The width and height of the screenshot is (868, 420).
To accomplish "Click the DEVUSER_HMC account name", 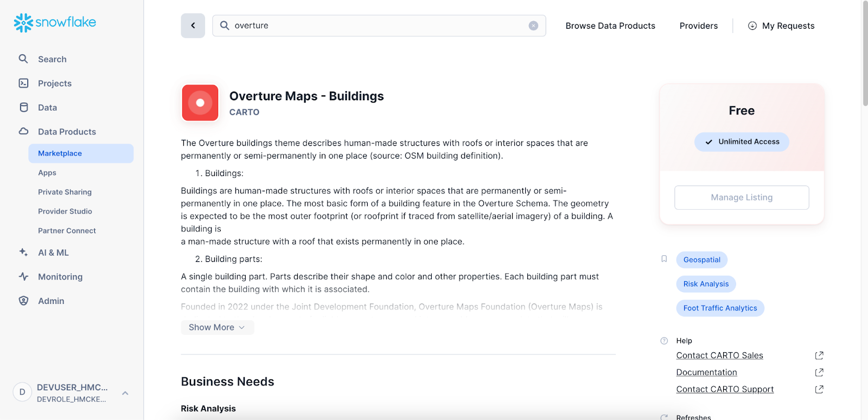I will pos(72,387).
